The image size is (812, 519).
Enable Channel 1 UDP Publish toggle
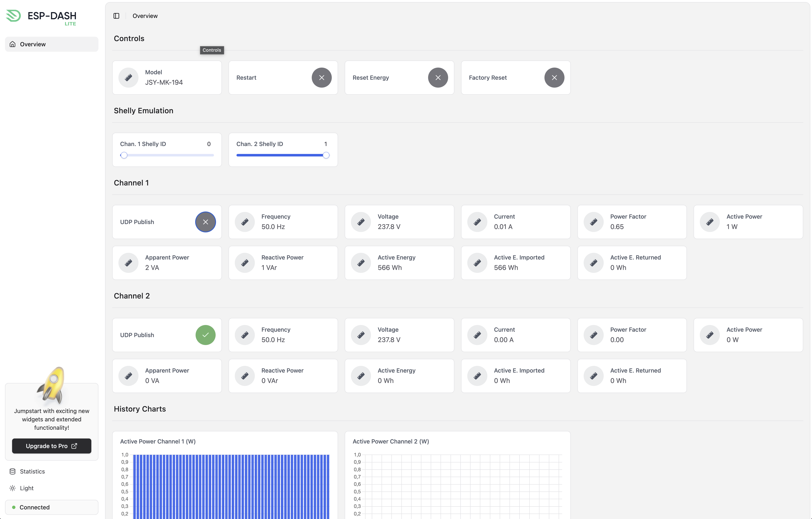pyautogui.click(x=205, y=222)
